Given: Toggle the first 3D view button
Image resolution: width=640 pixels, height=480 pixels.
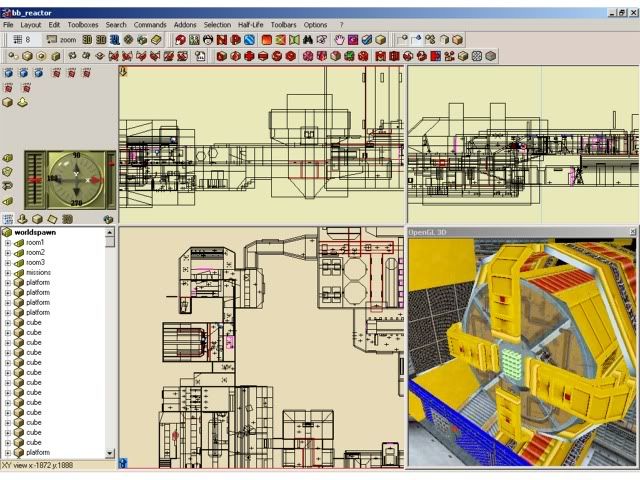Looking at the screenshot, I should tap(87, 40).
